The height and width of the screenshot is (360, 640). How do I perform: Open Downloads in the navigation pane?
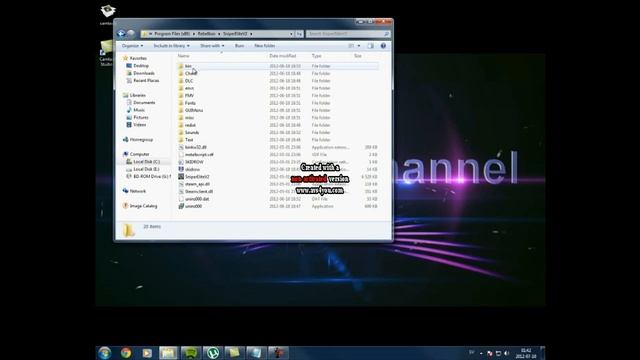tap(144, 73)
